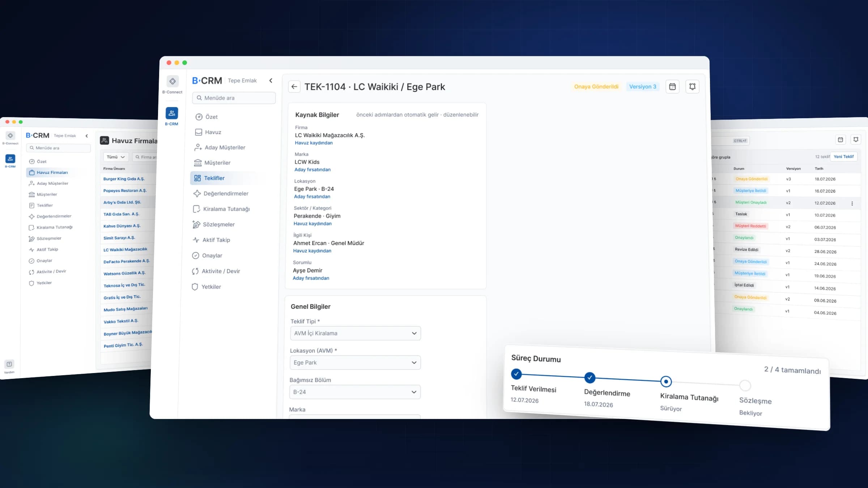Screen dimensions: 868x488
Task: Click Yeni Teklif button in right window
Action: click(843, 157)
